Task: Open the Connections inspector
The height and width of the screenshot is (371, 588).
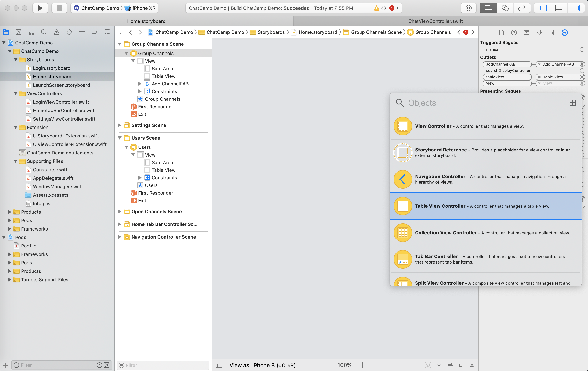Action: tap(565, 33)
